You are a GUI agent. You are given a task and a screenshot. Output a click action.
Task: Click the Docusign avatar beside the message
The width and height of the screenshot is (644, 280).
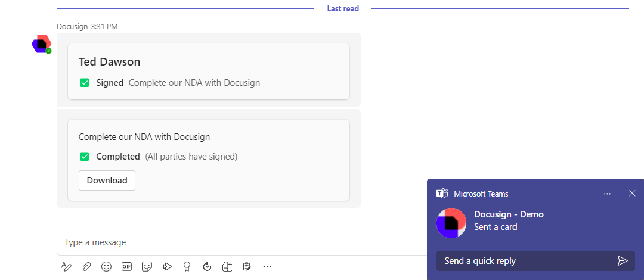[42, 44]
